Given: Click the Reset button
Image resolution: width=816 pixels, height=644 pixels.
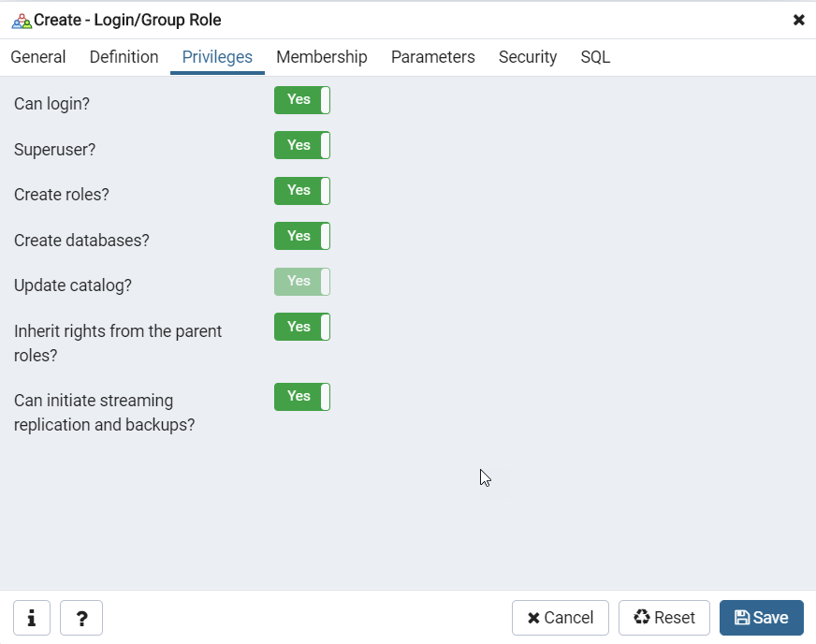Looking at the screenshot, I should pyautogui.click(x=663, y=618).
